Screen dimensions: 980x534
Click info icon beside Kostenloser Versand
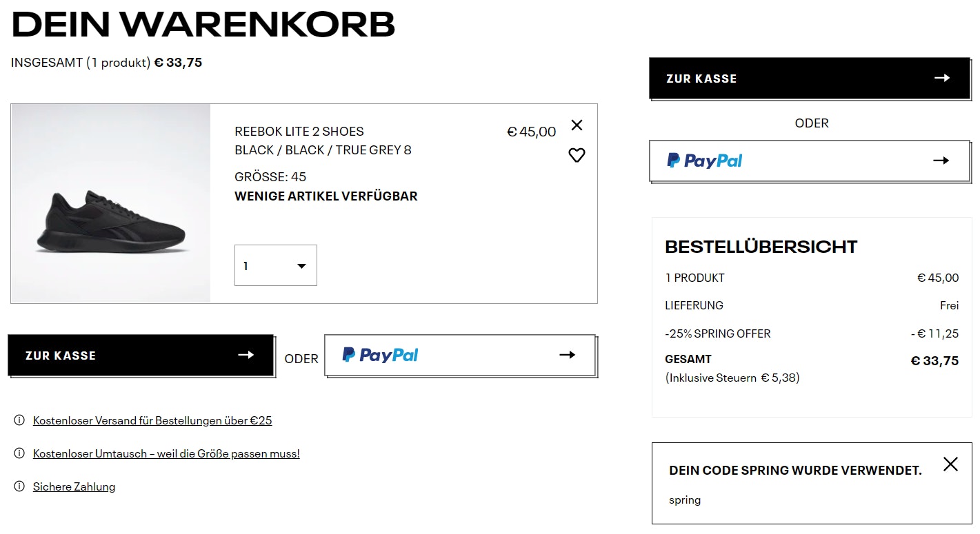19,420
